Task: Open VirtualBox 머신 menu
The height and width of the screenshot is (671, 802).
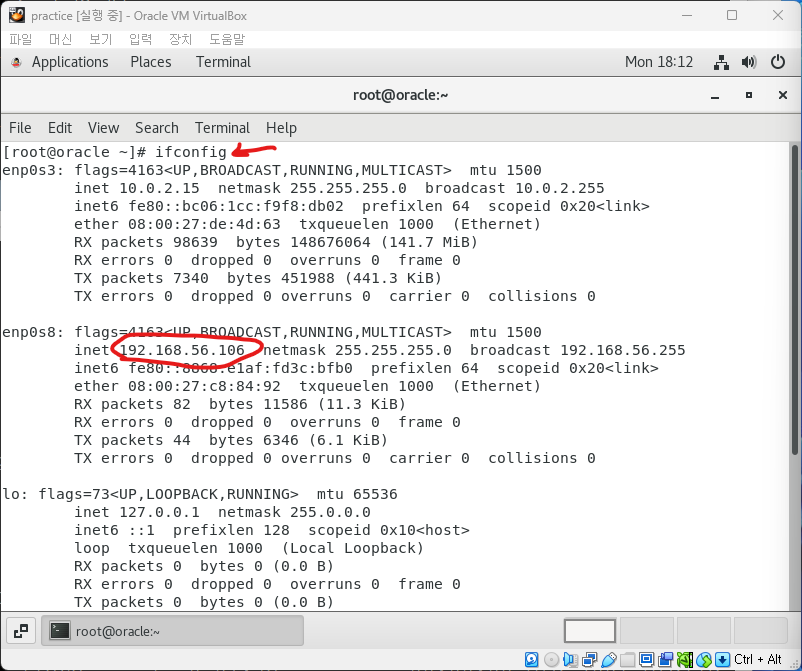Action: [x=60, y=39]
